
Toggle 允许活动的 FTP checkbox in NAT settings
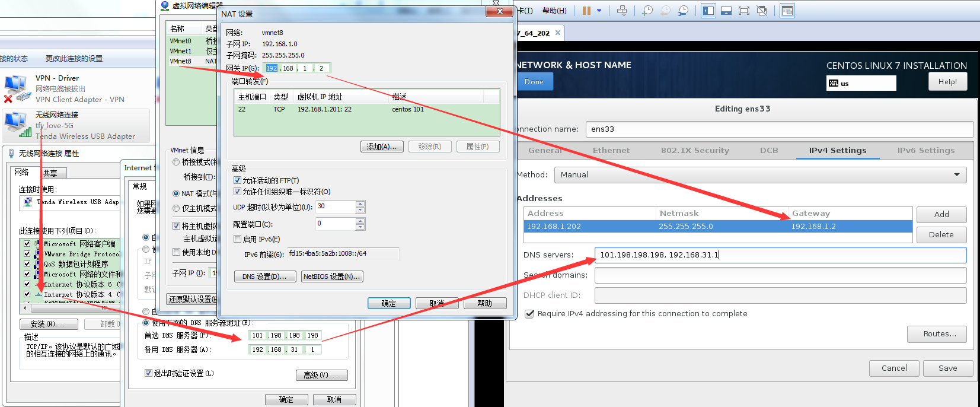[237, 180]
